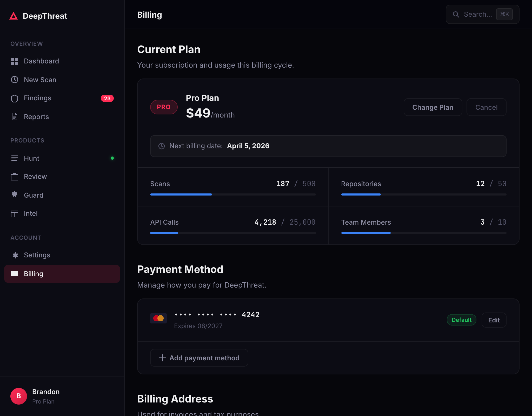This screenshot has height=416, width=532.
Task: Click the Scans usage progress bar
Action: (233, 194)
